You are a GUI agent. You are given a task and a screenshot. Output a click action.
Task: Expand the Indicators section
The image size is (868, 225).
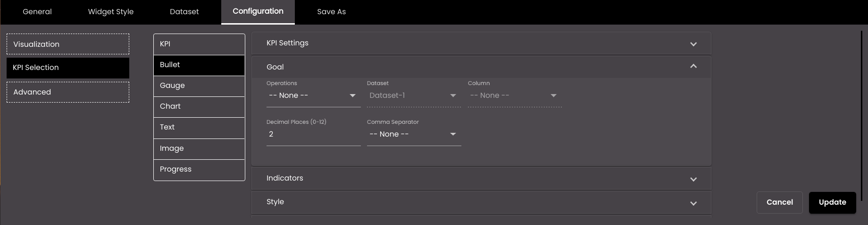[481, 178]
